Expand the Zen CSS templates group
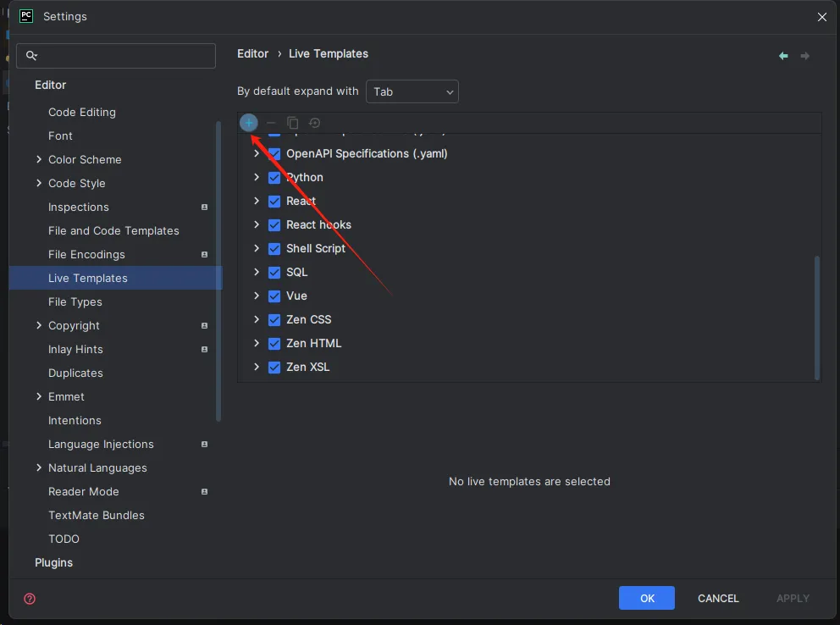Viewport: 840px width, 625px height. (257, 319)
